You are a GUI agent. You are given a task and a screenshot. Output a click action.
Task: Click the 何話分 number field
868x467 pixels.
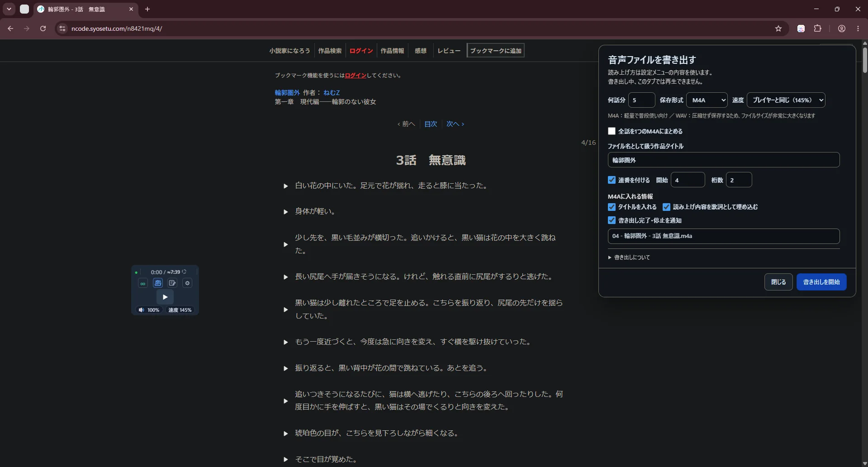641,100
